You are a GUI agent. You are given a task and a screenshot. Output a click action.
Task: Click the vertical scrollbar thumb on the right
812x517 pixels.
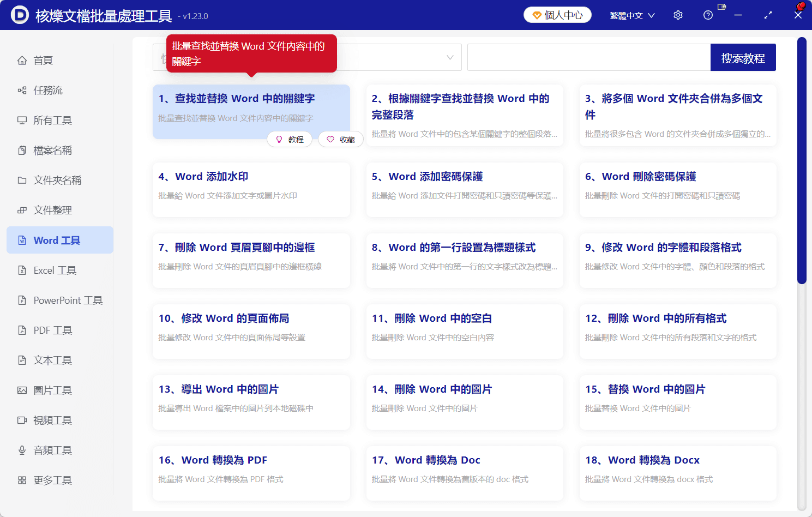click(x=802, y=160)
